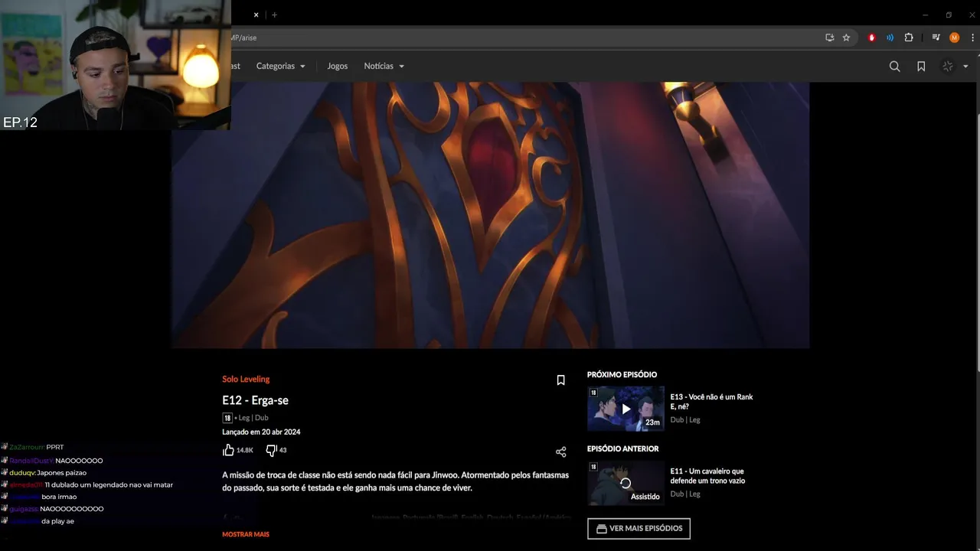980x551 pixels.
Task: Open the browser extensions puzzle icon
Action: (x=909, y=37)
